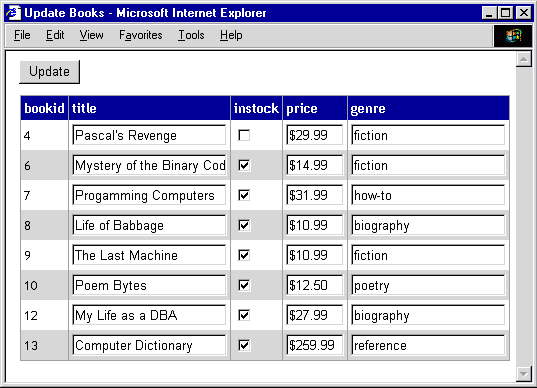The height and width of the screenshot is (388, 537).
Task: Click the poetry genre field
Action: [x=428, y=285]
